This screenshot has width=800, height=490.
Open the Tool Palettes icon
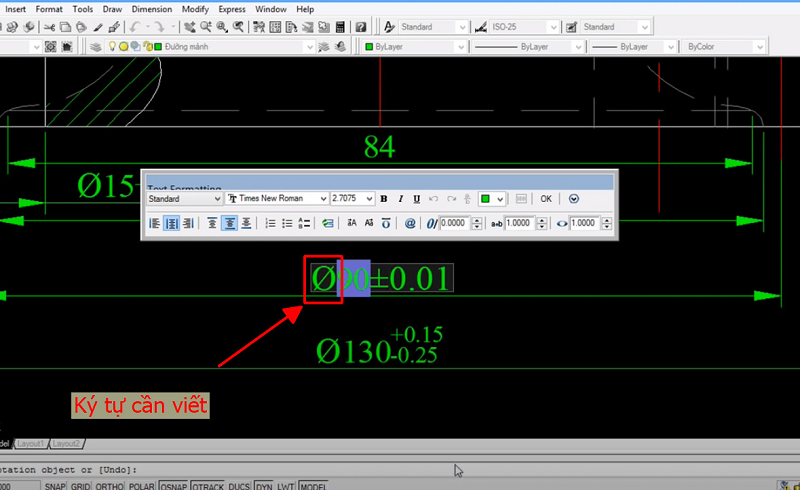pyautogui.click(x=291, y=27)
